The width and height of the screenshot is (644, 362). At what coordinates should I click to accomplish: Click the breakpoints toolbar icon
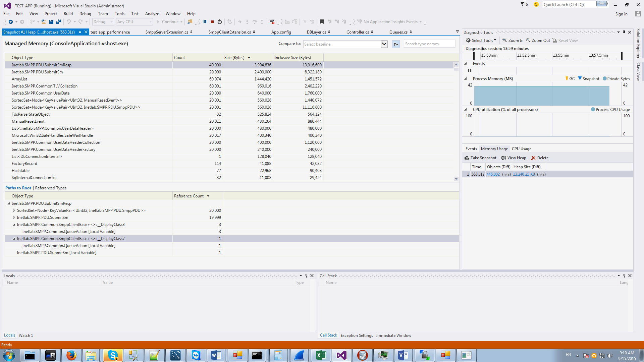click(x=272, y=22)
